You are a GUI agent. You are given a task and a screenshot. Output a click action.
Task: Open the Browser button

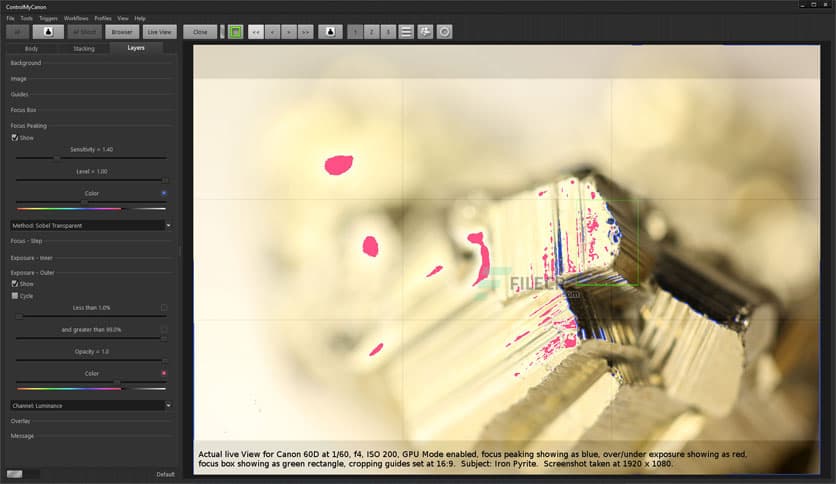[x=122, y=32]
